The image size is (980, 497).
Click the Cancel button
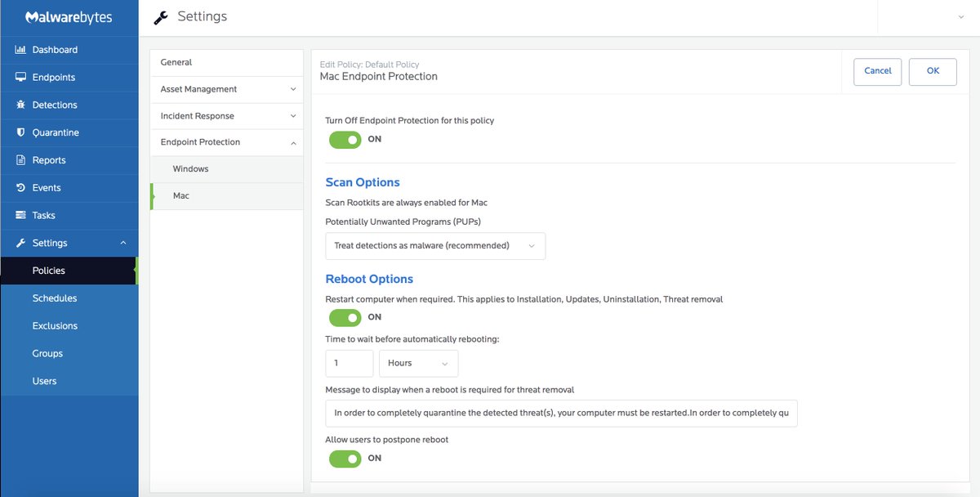[x=878, y=71]
